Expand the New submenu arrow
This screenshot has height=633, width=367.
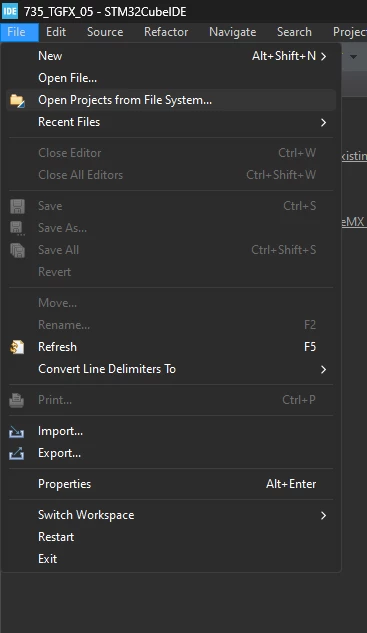(323, 56)
